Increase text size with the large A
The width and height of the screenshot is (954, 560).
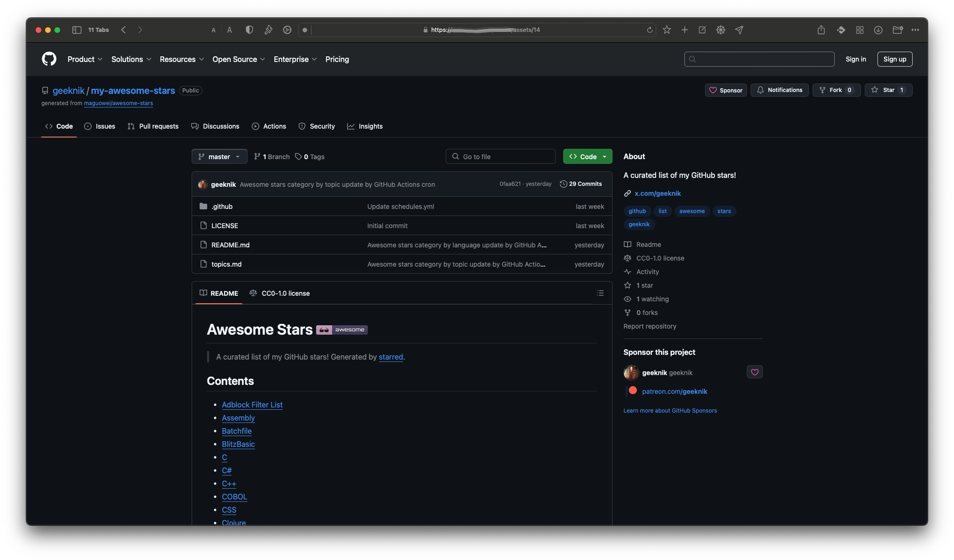[x=229, y=30]
